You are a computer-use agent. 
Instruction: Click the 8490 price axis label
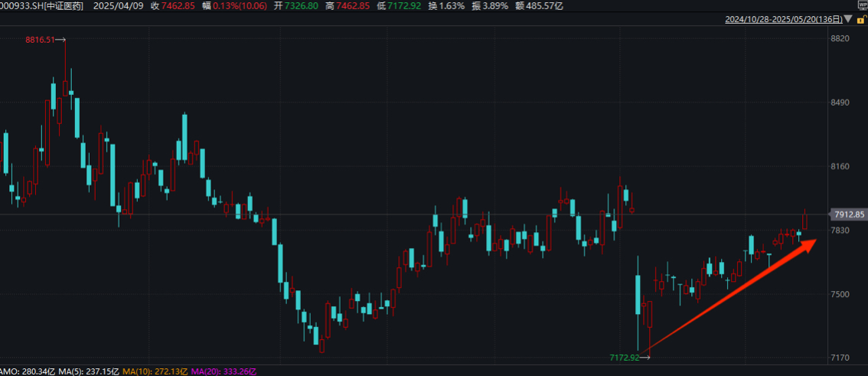click(x=840, y=103)
